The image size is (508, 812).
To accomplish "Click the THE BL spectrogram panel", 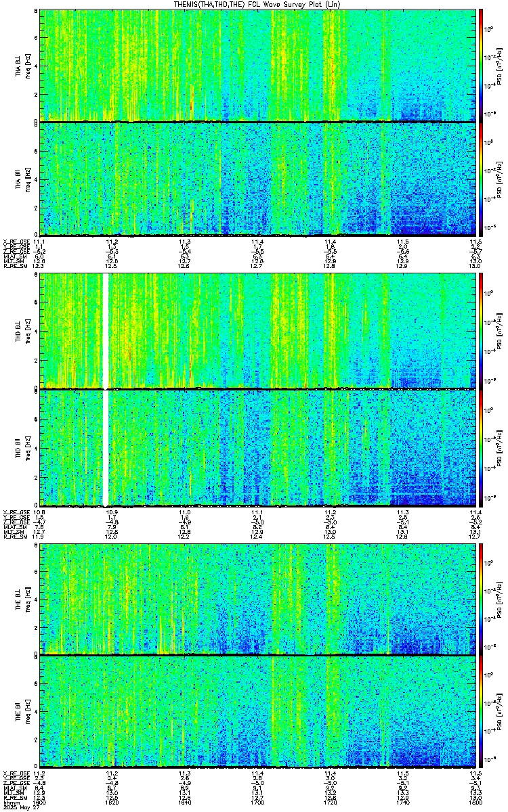I will [257, 598].
